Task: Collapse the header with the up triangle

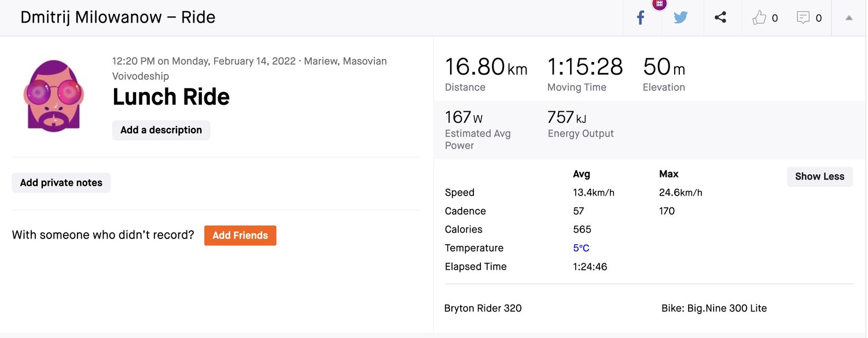Action: point(849,18)
